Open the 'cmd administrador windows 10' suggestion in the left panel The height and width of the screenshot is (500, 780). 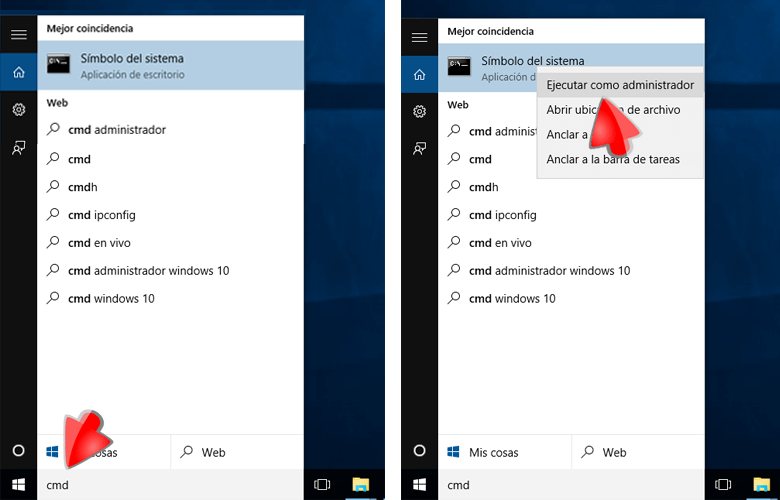point(148,271)
